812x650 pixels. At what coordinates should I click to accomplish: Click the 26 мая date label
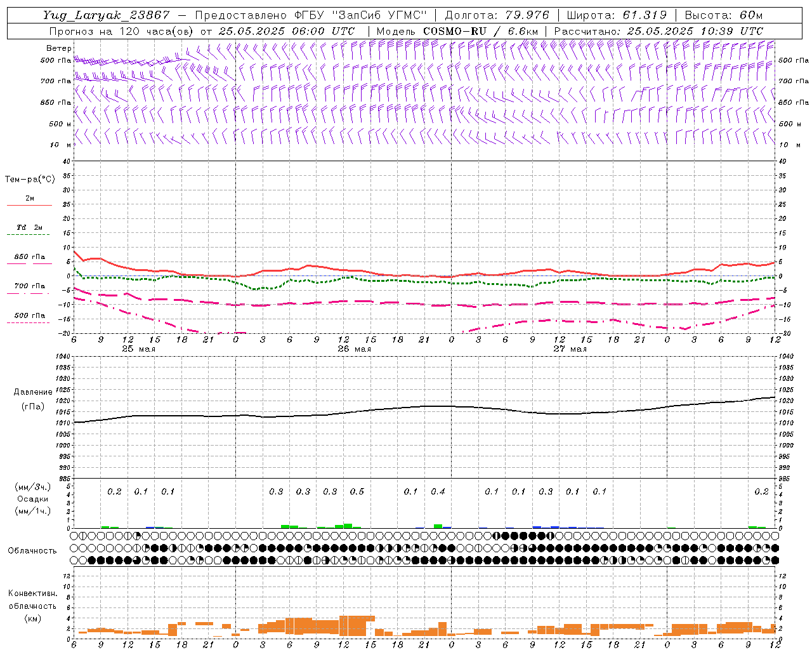click(x=354, y=349)
